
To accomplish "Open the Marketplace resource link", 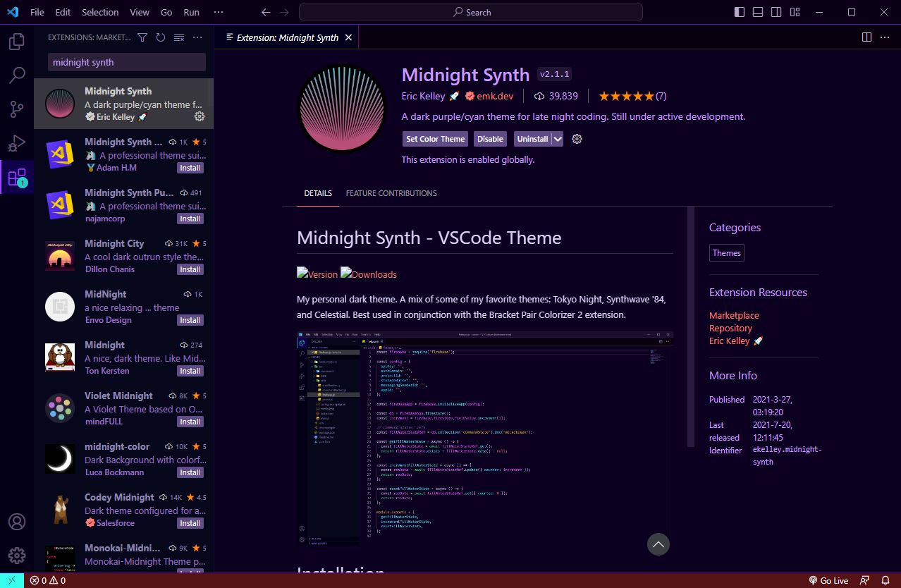I will pos(734,315).
